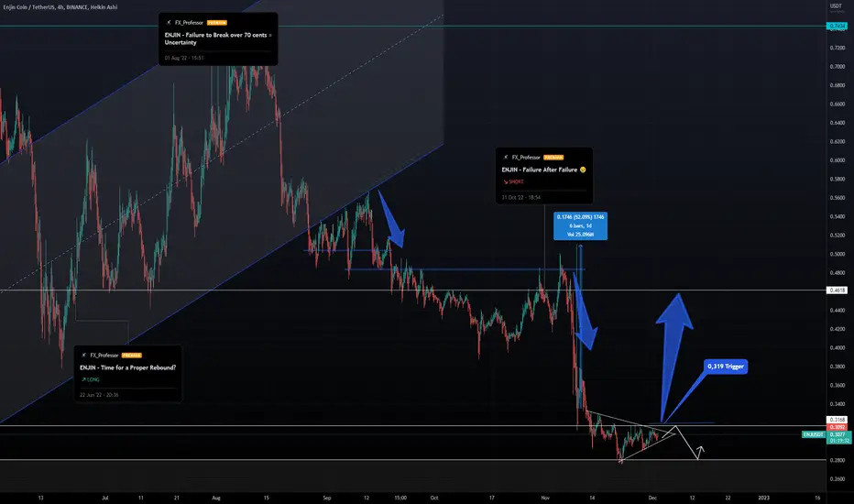Screen dimensions: 854x504
Task: Click author avatar icon on 'Failure to Break' card
Action: (x=169, y=23)
